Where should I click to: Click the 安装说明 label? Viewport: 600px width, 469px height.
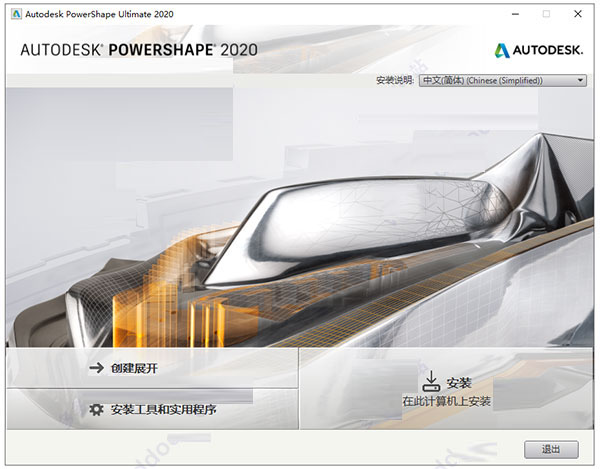tap(395, 80)
